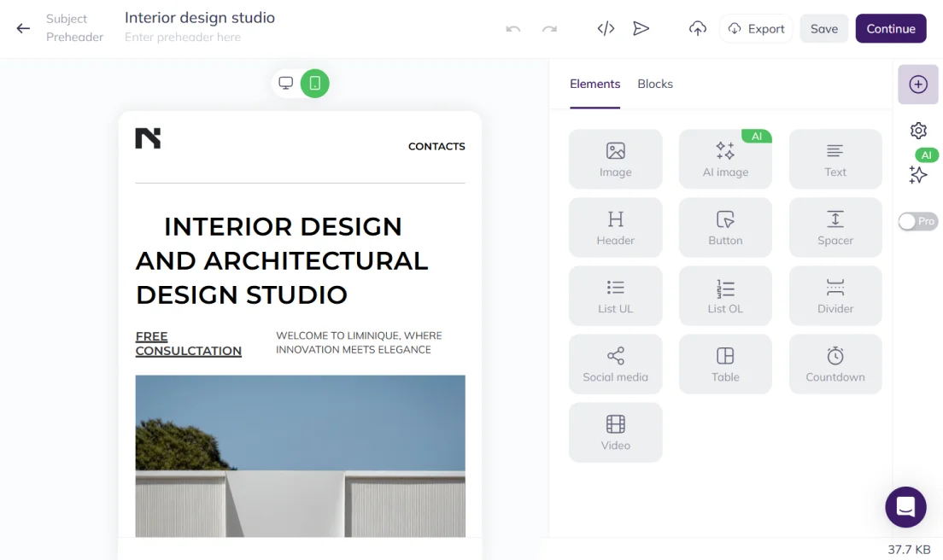Add the Image element

pos(615,160)
